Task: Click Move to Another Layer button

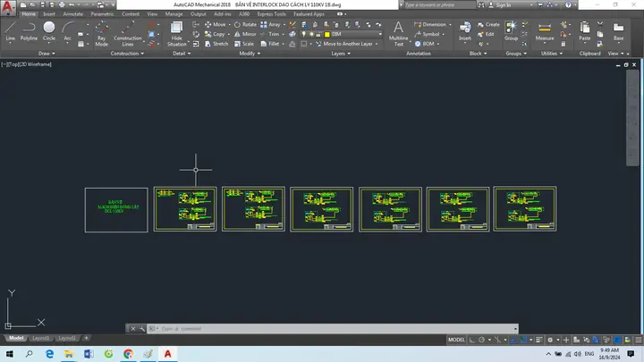Action: click(346, 44)
